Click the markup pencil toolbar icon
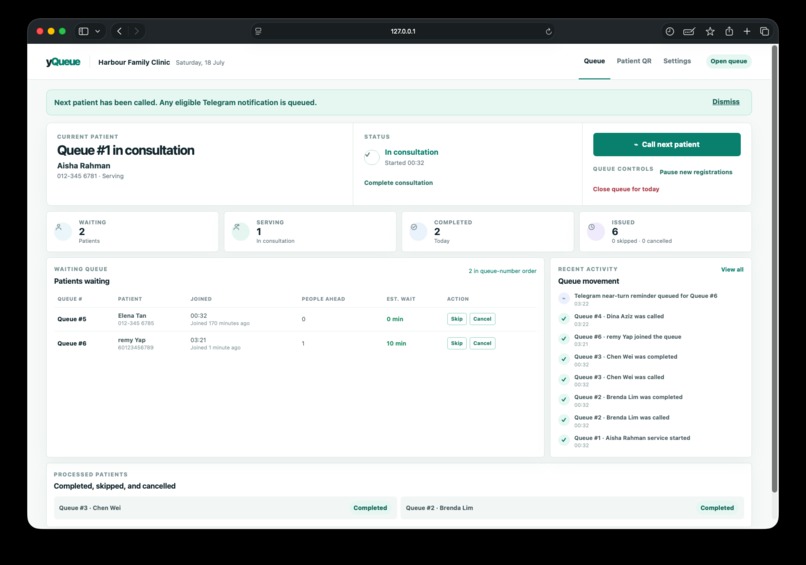This screenshot has height=565, width=806. [689, 31]
